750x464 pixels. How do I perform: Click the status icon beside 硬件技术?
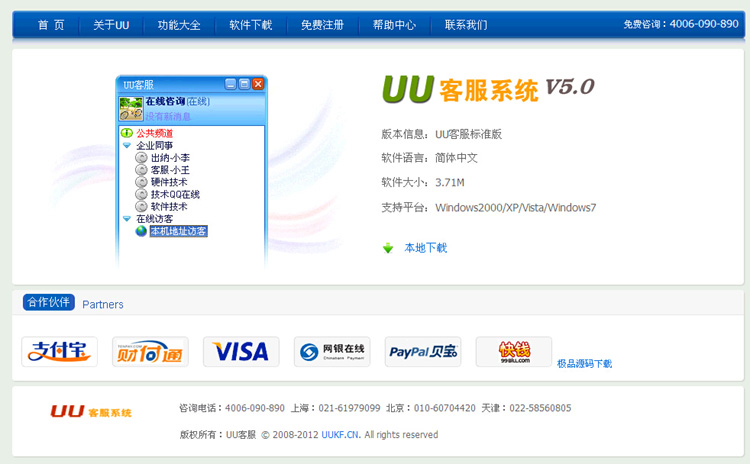point(141,182)
